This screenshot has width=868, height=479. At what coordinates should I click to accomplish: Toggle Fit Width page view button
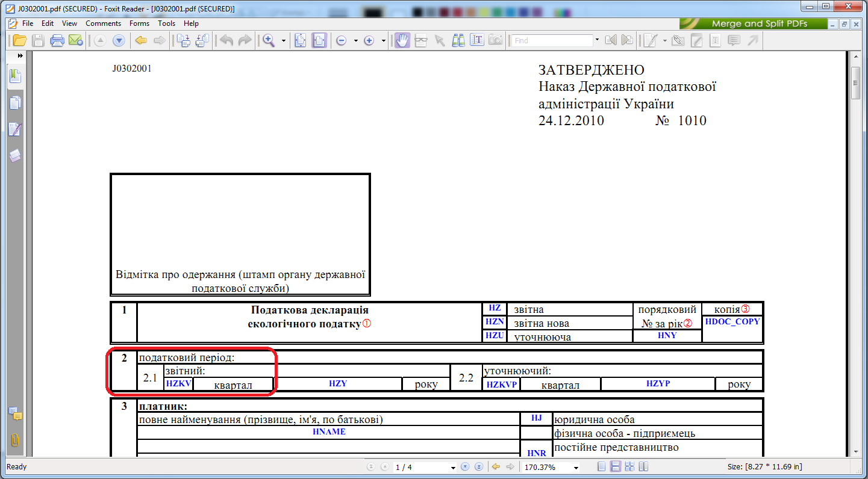pos(319,40)
